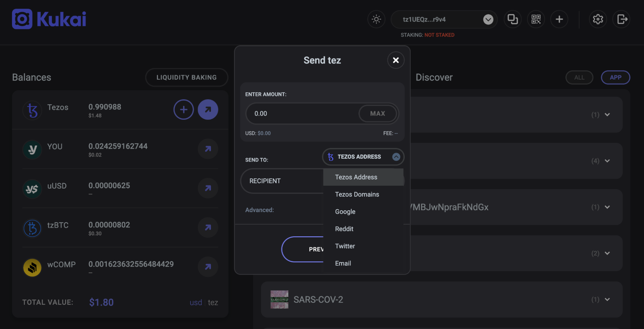The height and width of the screenshot is (329, 644).
Task: Click send arrow for wCOMP
Action: click(x=208, y=267)
